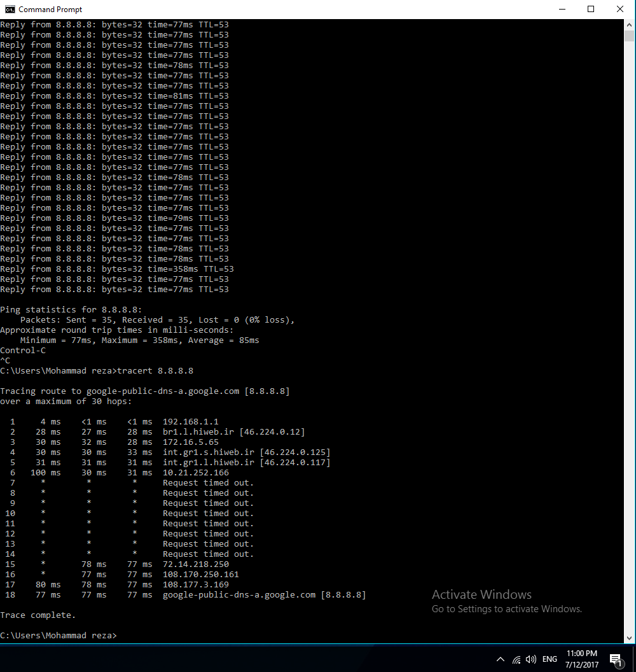Click the vertical scrollbar thumb

tap(630, 36)
